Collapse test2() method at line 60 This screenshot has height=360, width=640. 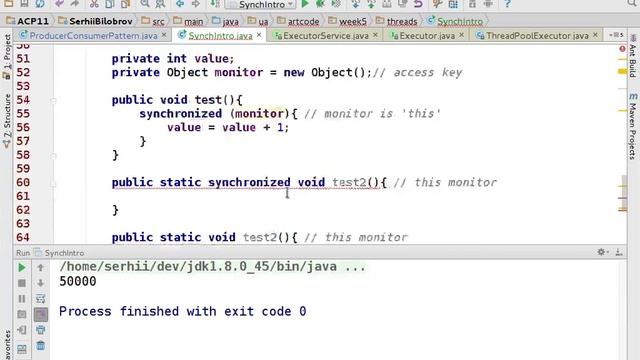pyautogui.click(x=53, y=184)
